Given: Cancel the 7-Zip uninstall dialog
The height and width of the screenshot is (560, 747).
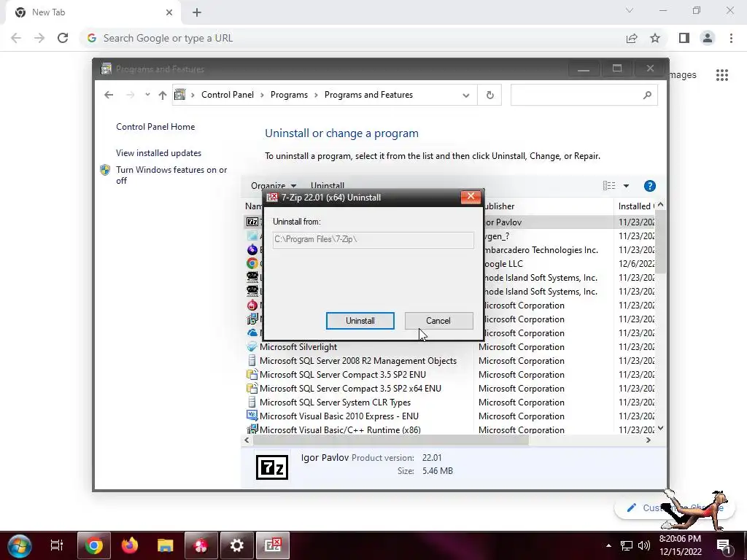Looking at the screenshot, I should (x=438, y=321).
